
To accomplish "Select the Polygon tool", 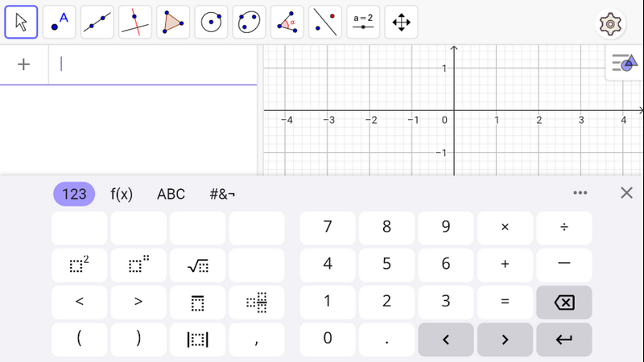I will [x=173, y=23].
